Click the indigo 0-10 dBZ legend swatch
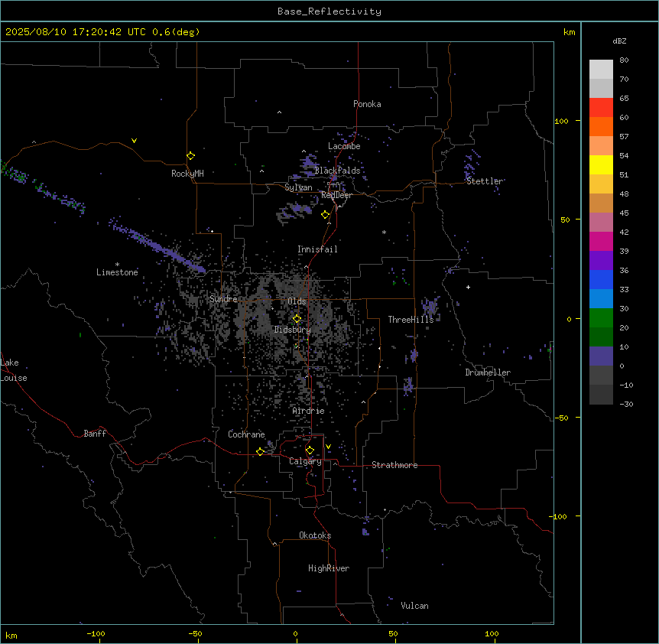Screen dimensions: 659x644 coord(601,356)
